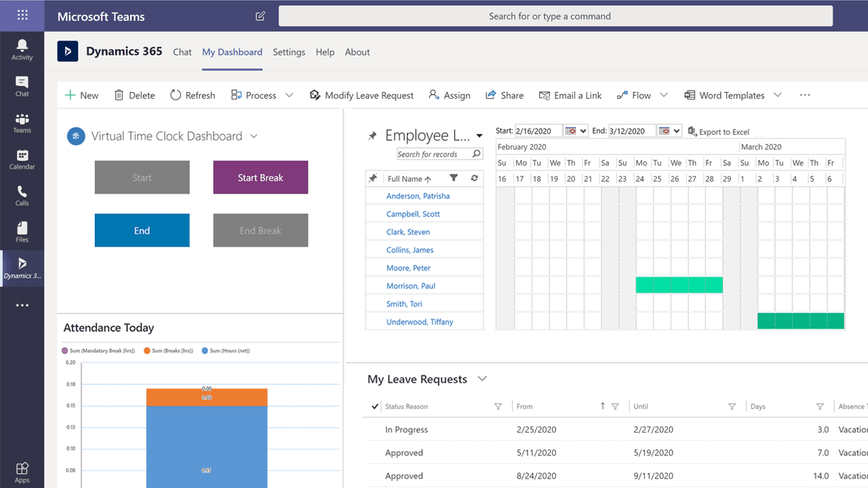
Task: Open Morrison, Paul record
Action: coord(411,286)
